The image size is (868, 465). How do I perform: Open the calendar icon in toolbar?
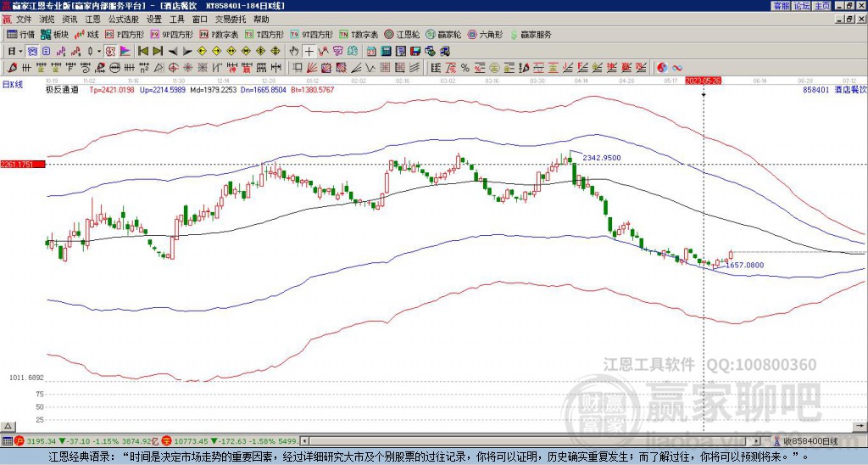[371, 51]
